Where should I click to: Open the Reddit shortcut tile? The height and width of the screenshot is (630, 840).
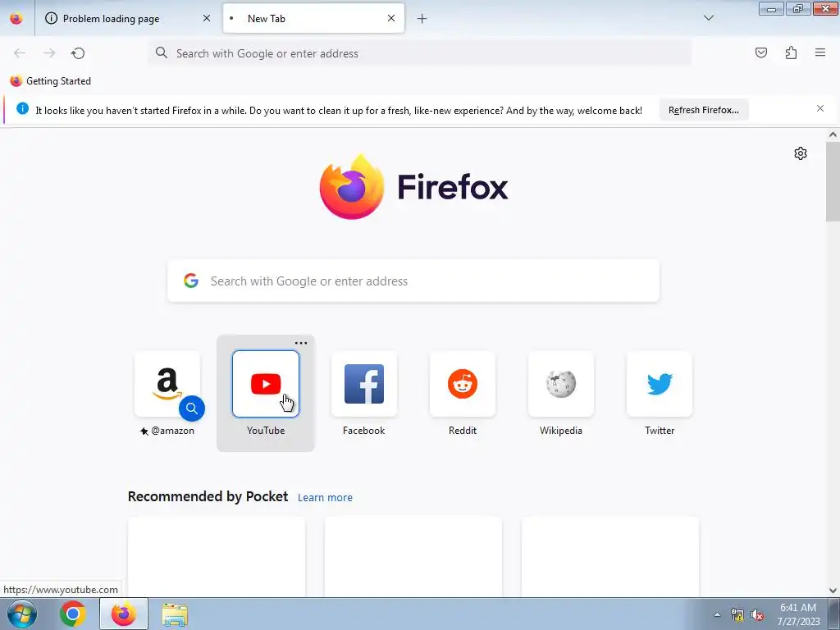coord(463,384)
